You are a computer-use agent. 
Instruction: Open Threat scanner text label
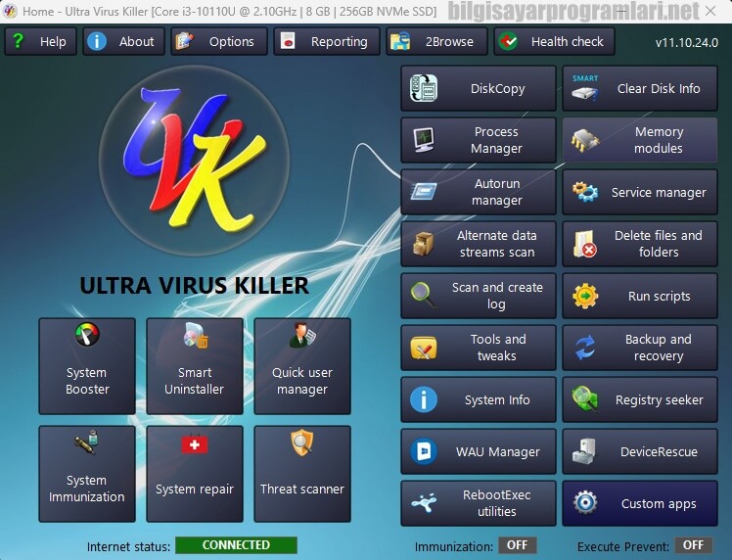pos(302,489)
